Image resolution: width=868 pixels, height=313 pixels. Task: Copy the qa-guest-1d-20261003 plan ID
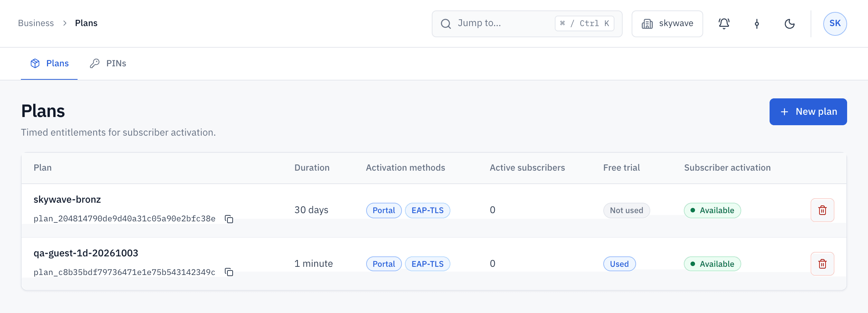click(x=229, y=272)
